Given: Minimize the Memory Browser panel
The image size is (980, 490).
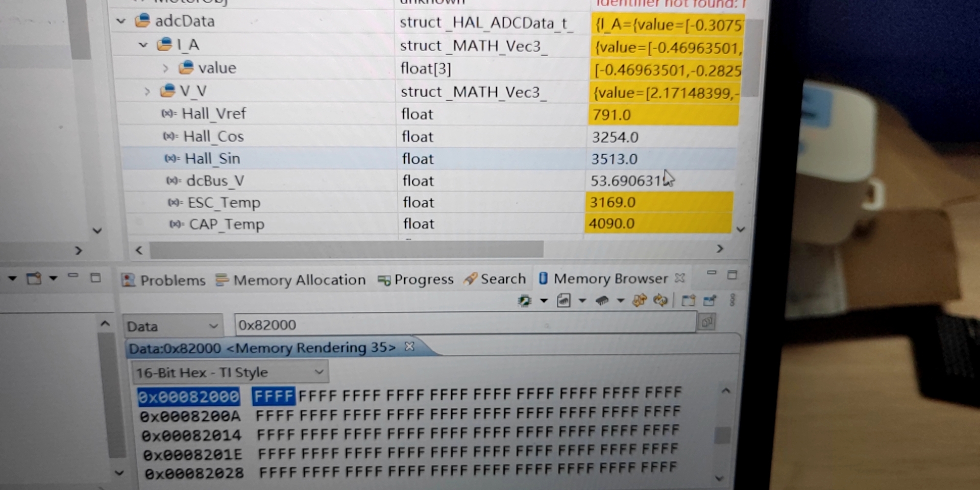Looking at the screenshot, I should (x=712, y=273).
